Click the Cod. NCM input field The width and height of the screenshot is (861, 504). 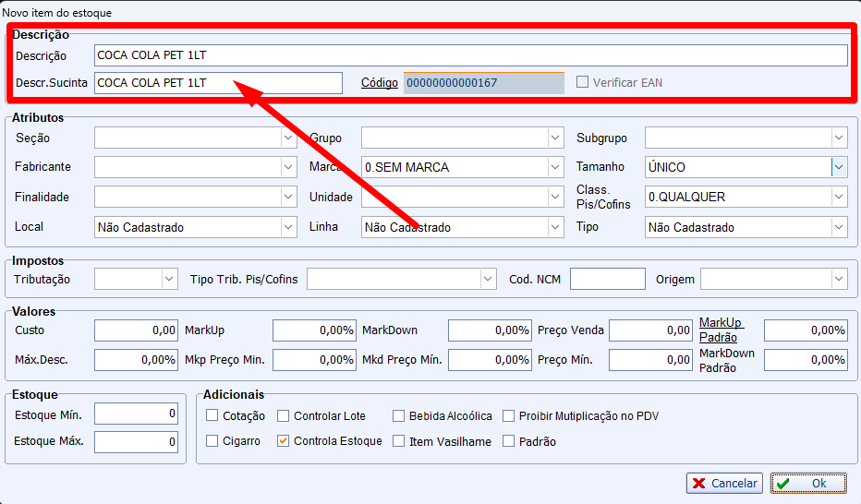click(608, 279)
